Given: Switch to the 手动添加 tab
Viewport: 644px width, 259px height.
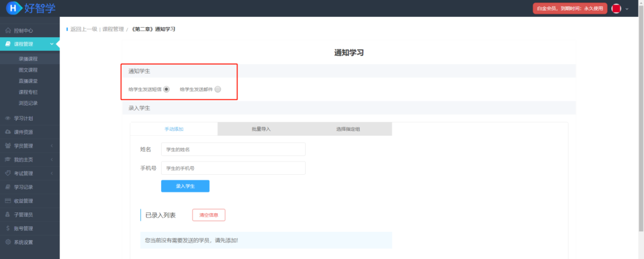Looking at the screenshot, I should click(174, 129).
